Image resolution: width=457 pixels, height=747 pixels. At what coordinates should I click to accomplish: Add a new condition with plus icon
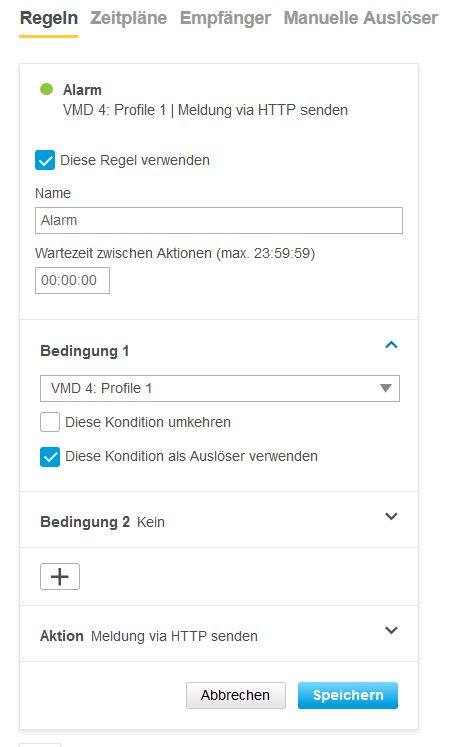pyautogui.click(x=60, y=576)
